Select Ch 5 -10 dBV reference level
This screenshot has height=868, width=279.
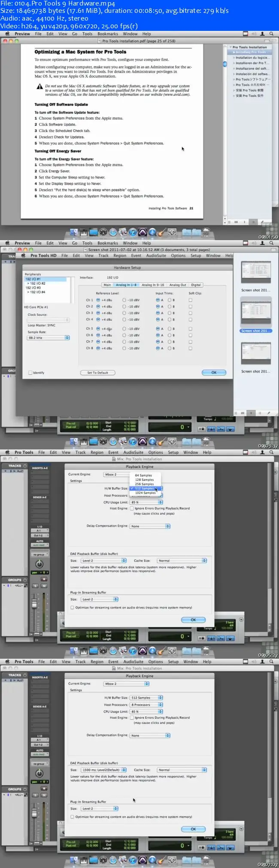(x=124, y=329)
